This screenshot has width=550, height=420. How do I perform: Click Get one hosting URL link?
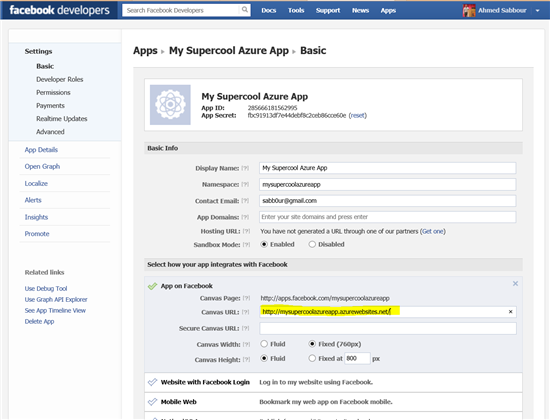pyautogui.click(x=433, y=231)
